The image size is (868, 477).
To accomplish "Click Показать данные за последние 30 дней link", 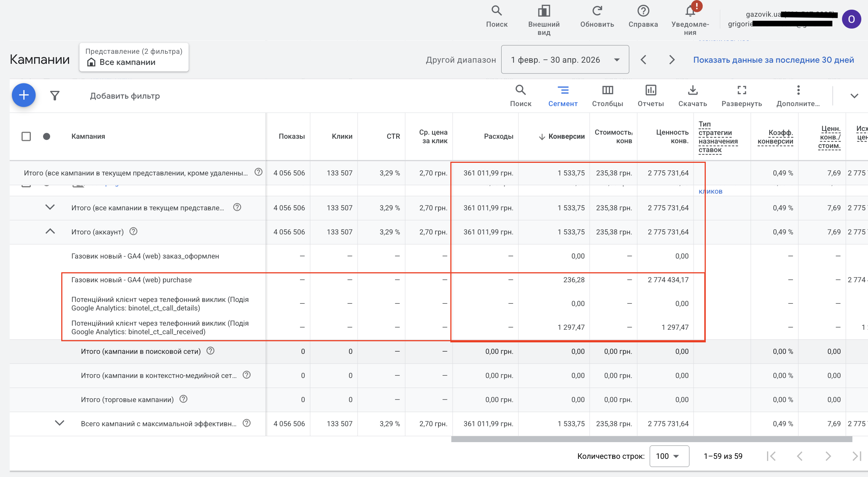I will (x=773, y=60).
